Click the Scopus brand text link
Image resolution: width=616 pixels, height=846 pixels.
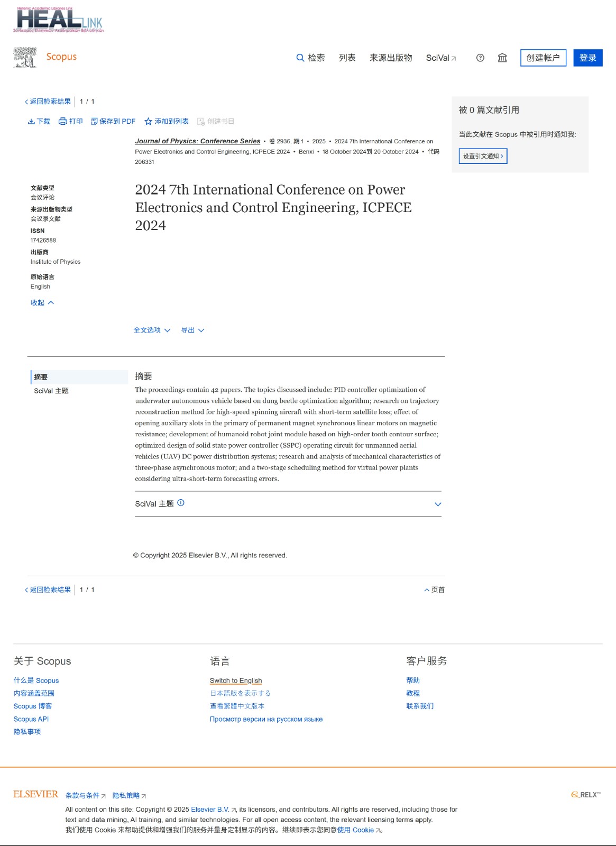click(61, 57)
